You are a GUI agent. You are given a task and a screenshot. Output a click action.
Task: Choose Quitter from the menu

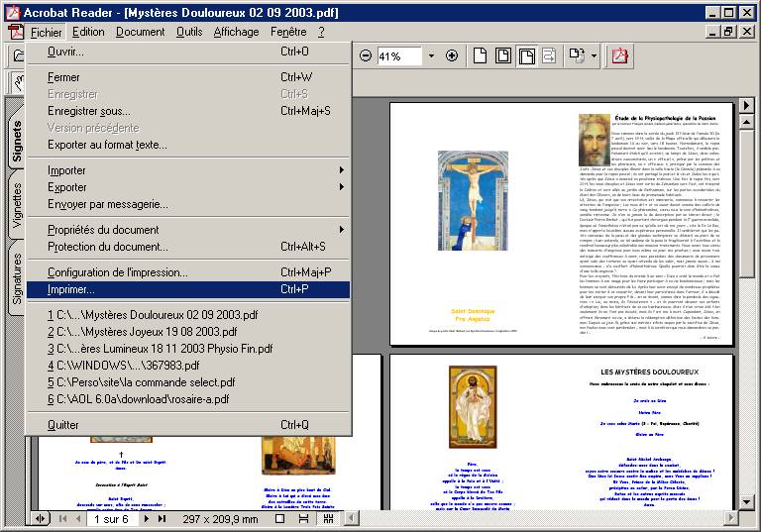coord(188,425)
